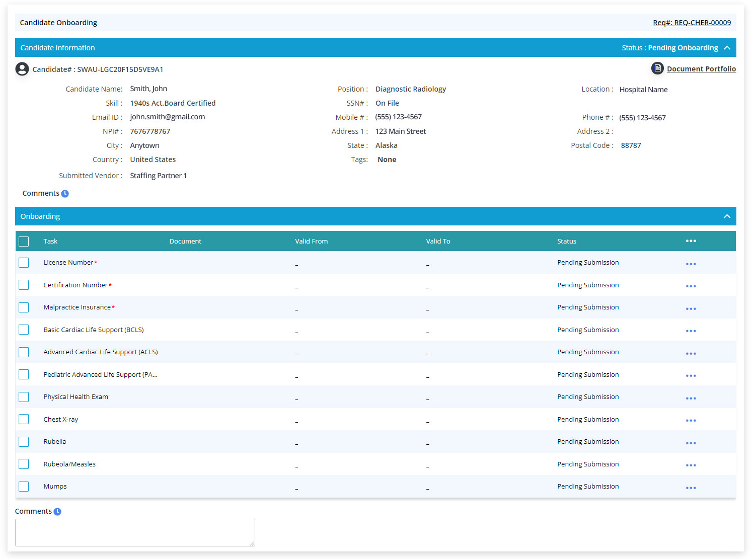Click the candidate number SWAU-LGC20F15D5VE9A1
The height and width of the screenshot is (559, 756).
click(x=120, y=69)
